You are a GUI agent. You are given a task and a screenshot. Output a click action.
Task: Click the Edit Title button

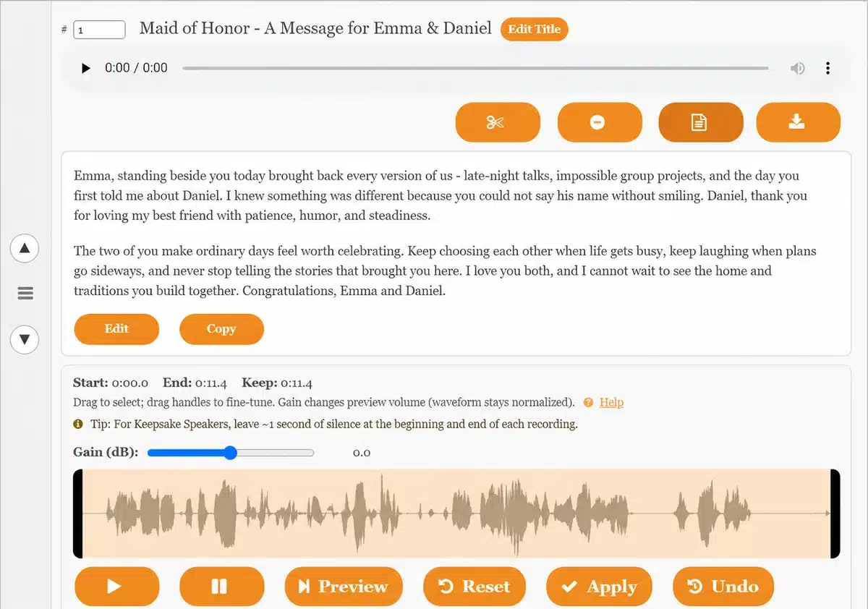coord(535,30)
